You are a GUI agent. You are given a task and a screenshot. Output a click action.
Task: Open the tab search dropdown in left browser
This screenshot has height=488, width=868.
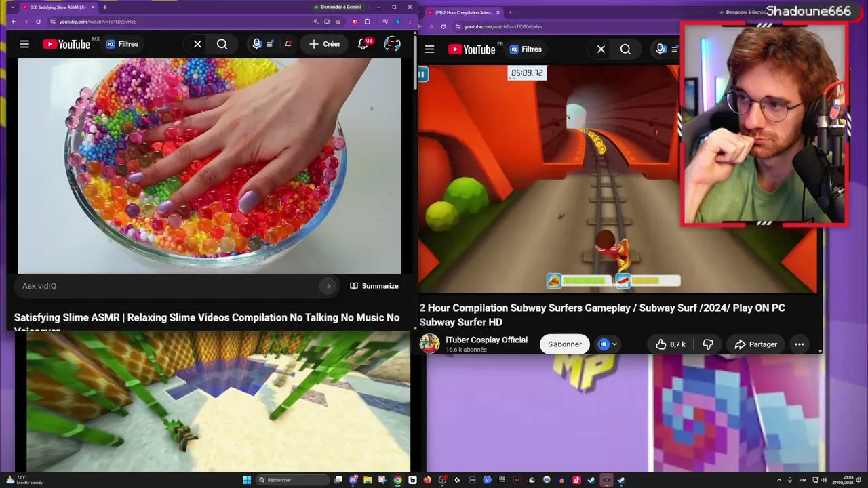point(12,7)
